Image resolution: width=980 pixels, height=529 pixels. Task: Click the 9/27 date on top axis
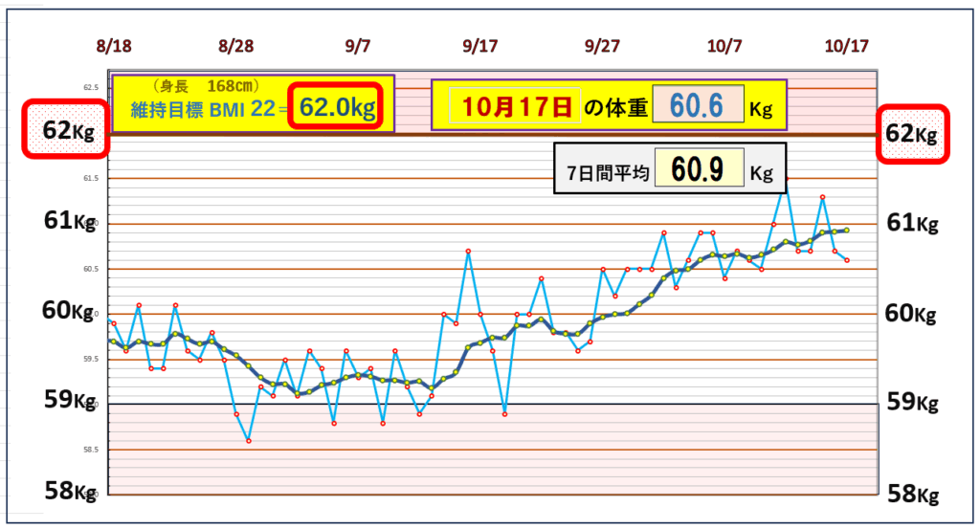click(602, 46)
